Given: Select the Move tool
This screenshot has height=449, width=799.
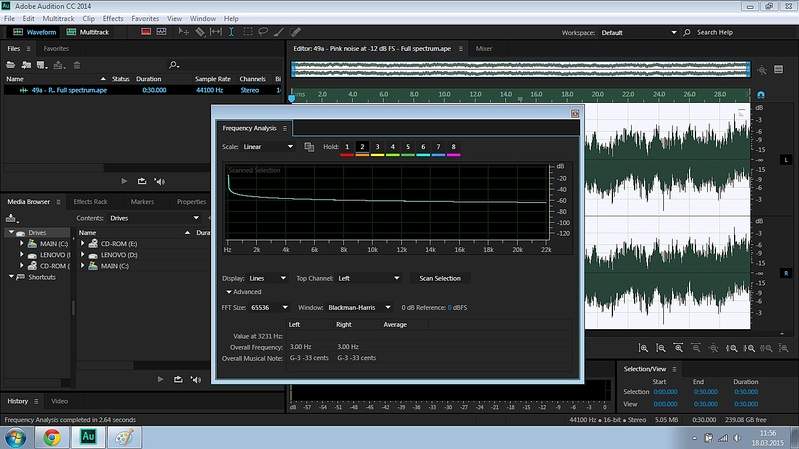Looking at the screenshot, I should (183, 32).
